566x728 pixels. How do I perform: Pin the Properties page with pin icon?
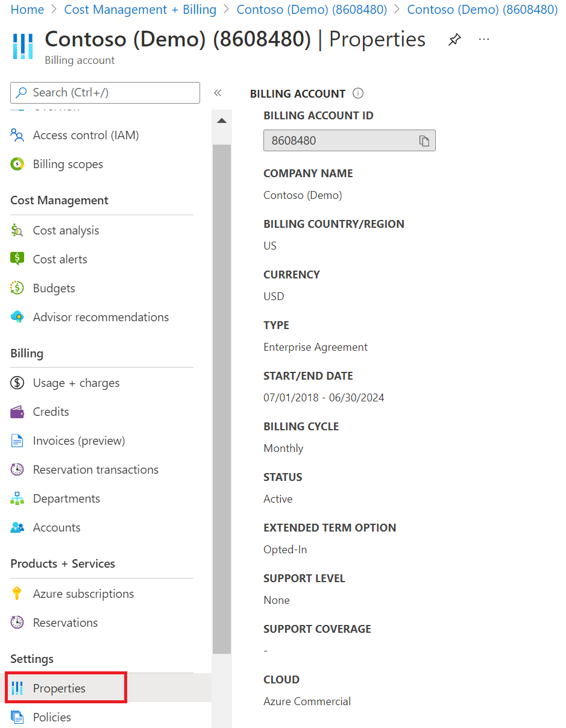[454, 40]
